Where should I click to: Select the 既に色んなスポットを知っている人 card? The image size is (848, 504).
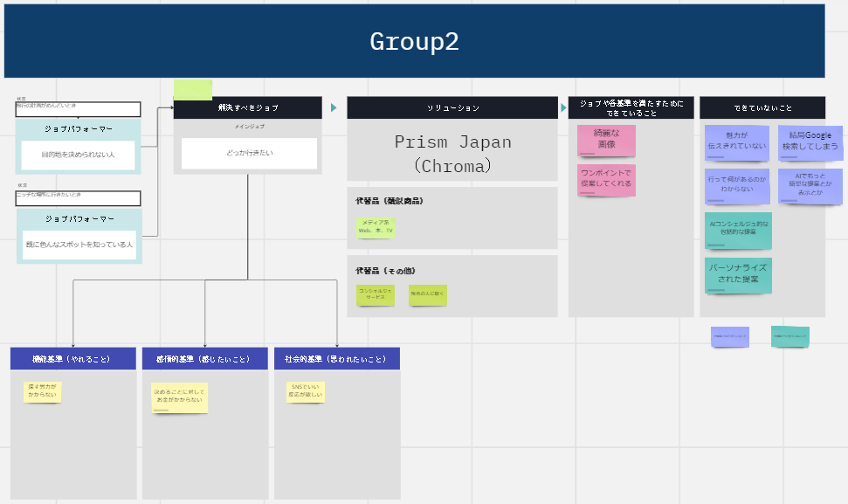tap(79, 245)
